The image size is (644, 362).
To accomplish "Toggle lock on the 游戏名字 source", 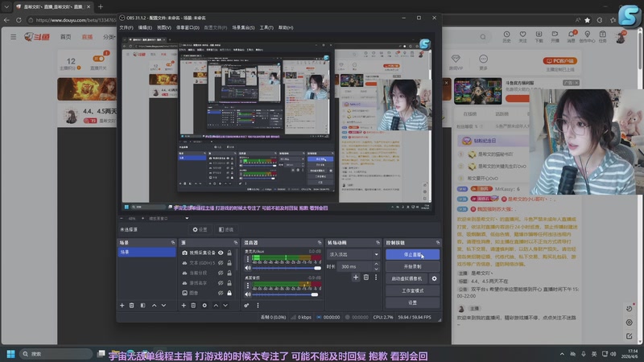I will [229, 283].
